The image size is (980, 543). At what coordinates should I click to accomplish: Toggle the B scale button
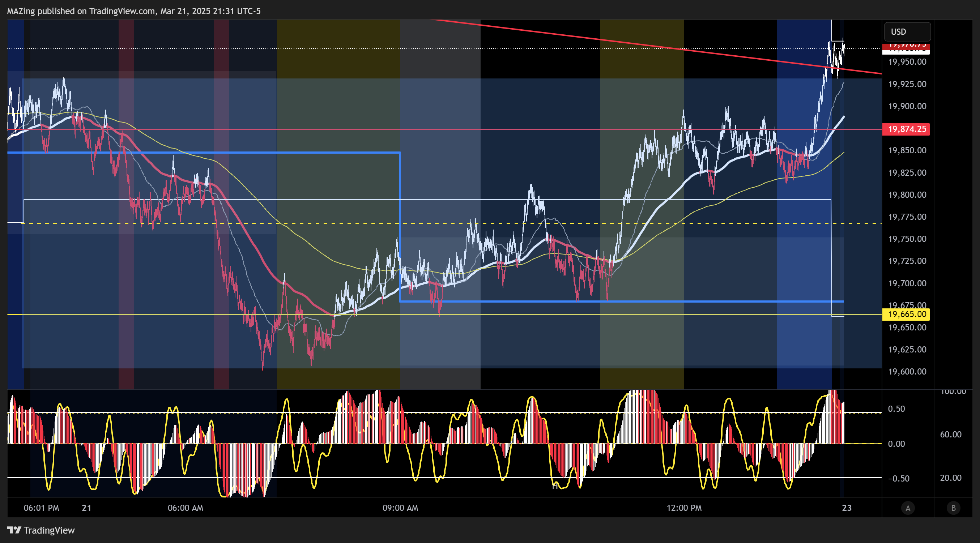coord(953,508)
